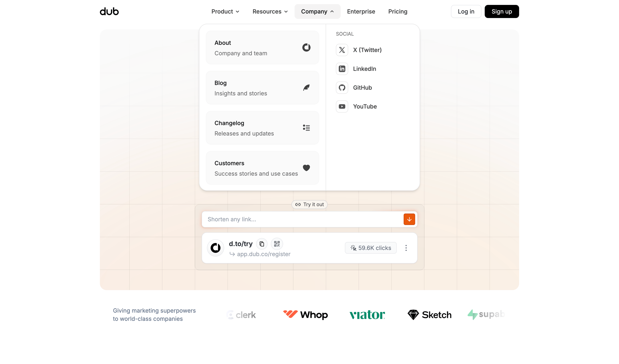Screen dimensions: 619x364
Task: Open the Changelog Releases and updates card
Action: [x=262, y=128]
